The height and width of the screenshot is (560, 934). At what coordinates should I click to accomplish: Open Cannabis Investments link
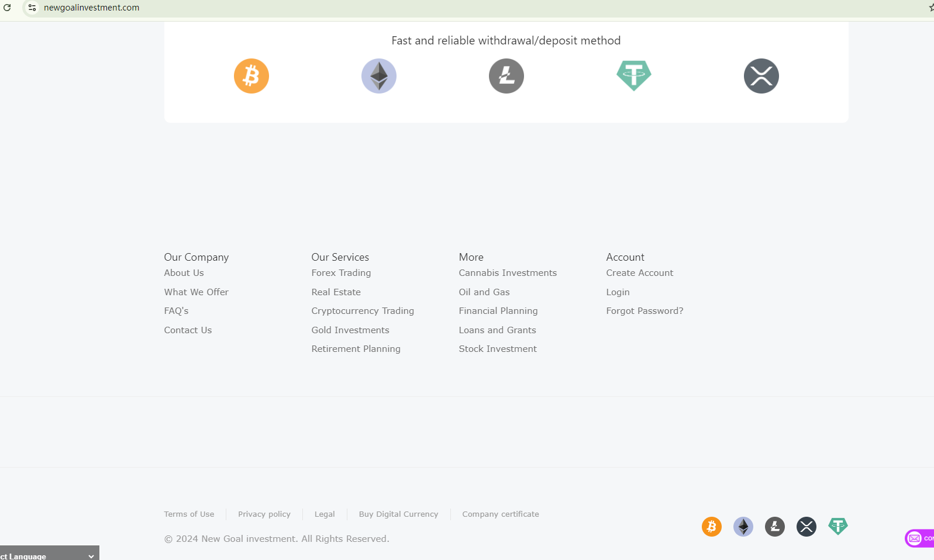(508, 273)
